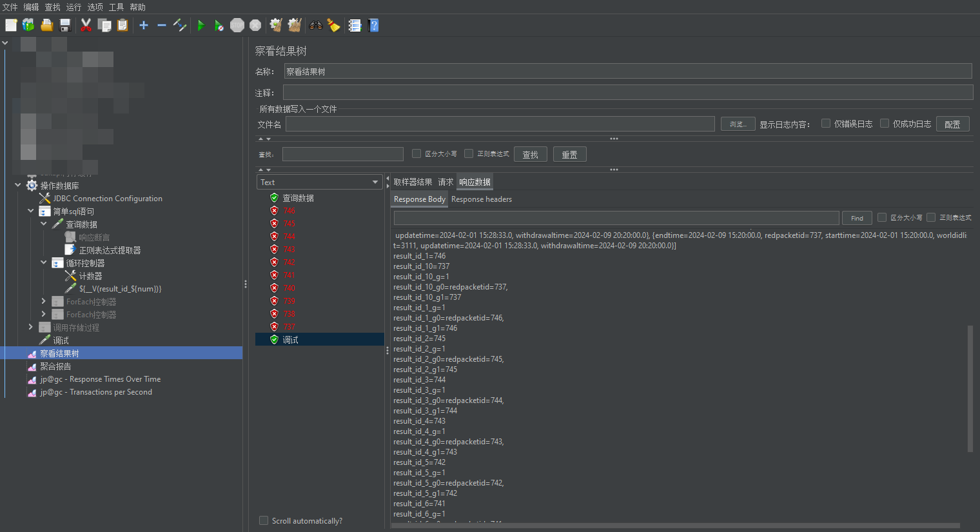The width and height of the screenshot is (980, 532).
Task: Click the copy icon in toolbar
Action: point(104,25)
